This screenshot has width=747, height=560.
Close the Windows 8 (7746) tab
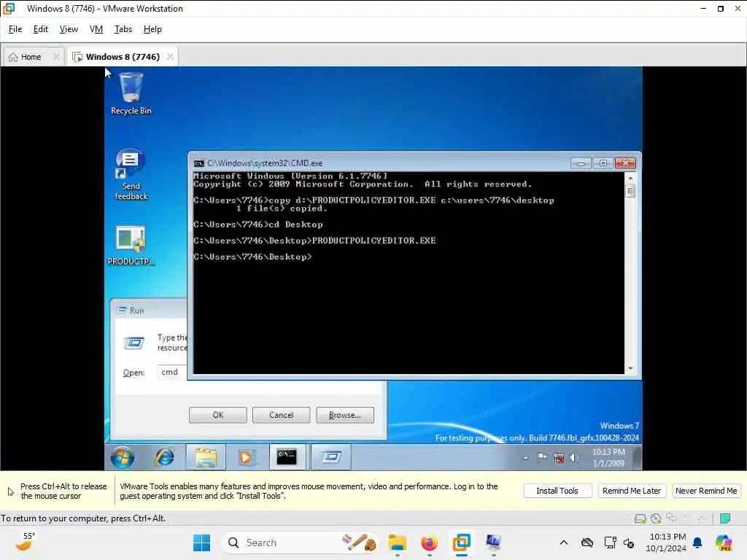[x=170, y=57]
